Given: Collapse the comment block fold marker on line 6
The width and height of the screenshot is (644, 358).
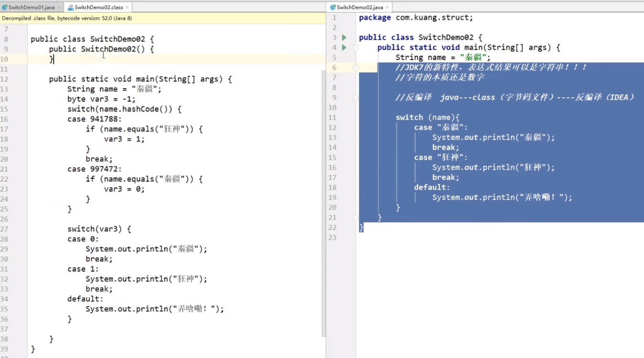Looking at the screenshot, I should click(355, 67).
